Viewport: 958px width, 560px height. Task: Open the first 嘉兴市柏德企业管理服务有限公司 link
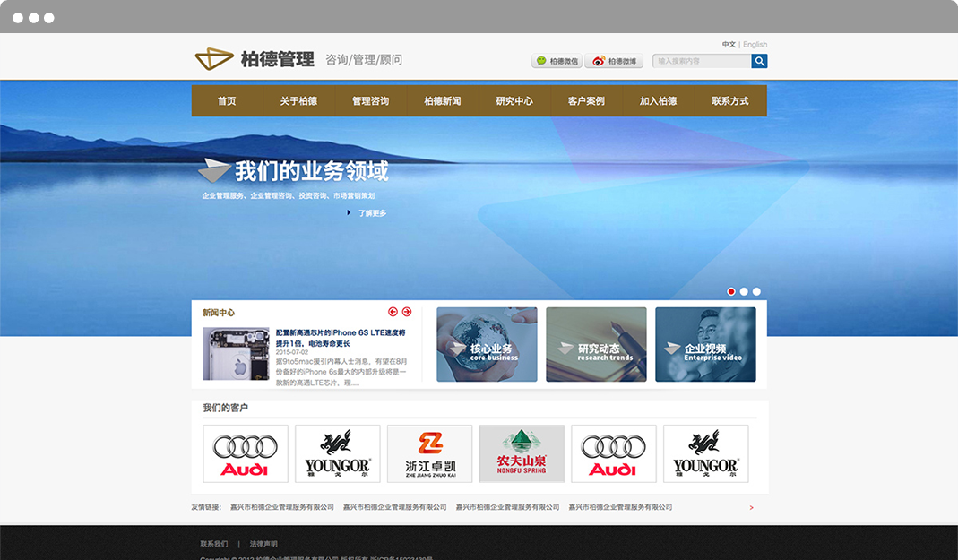tap(282, 507)
